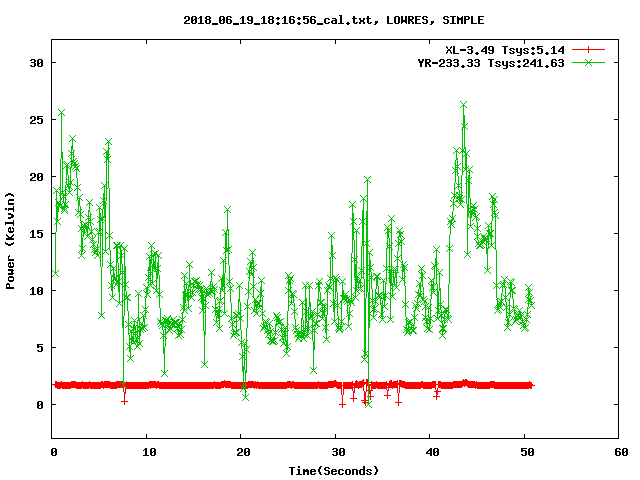The height and width of the screenshot is (480, 640).
Task: Click x-axis tick label 10
Action: 149,452
